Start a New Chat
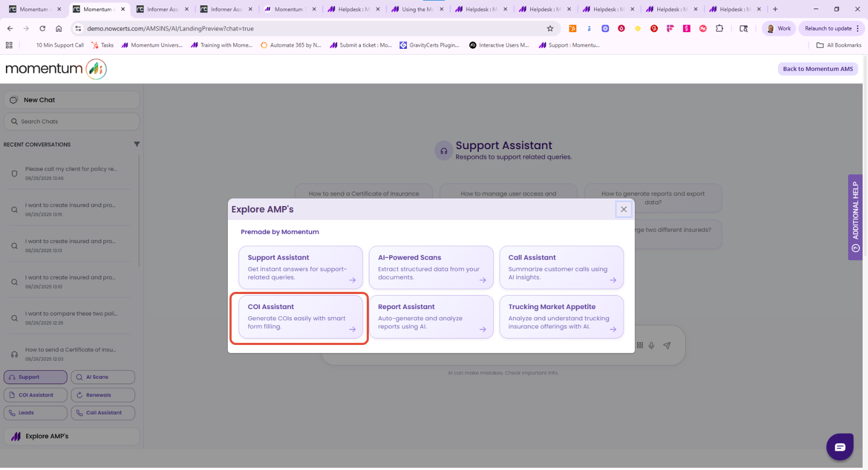 (x=72, y=100)
